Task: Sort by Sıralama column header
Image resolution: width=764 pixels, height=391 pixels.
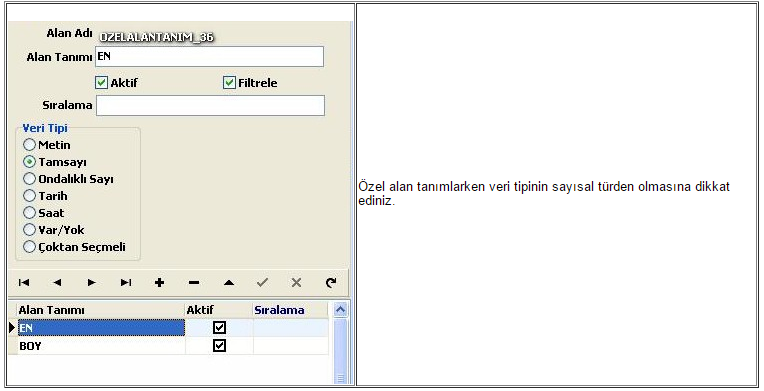Action: (290, 310)
